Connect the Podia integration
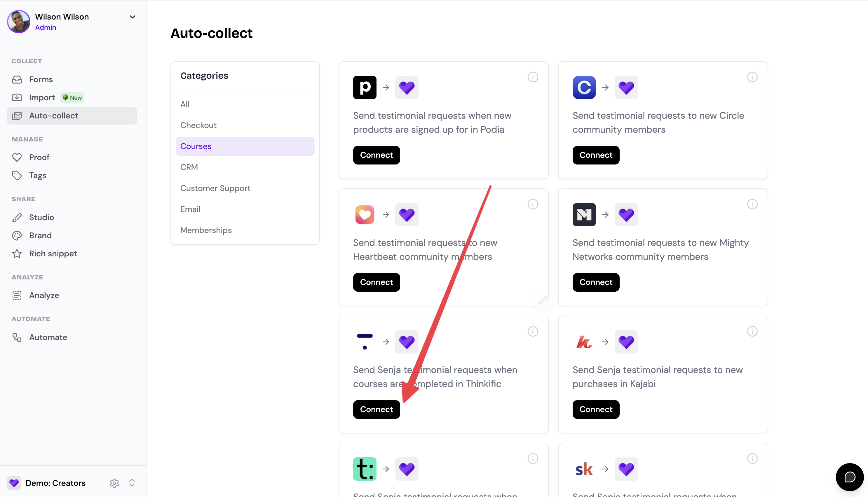Viewport: 868px width, 497px height. [x=376, y=155]
